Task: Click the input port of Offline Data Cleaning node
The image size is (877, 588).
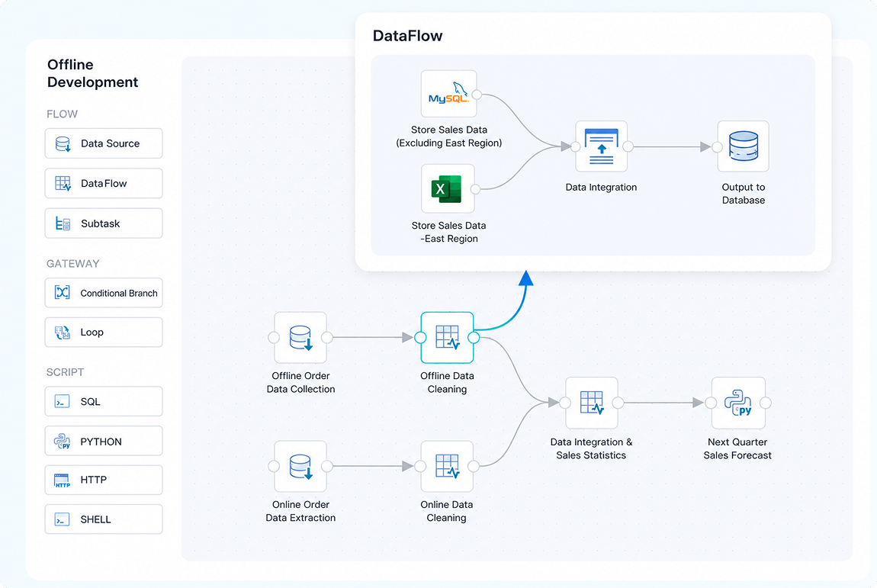Action: [421, 337]
